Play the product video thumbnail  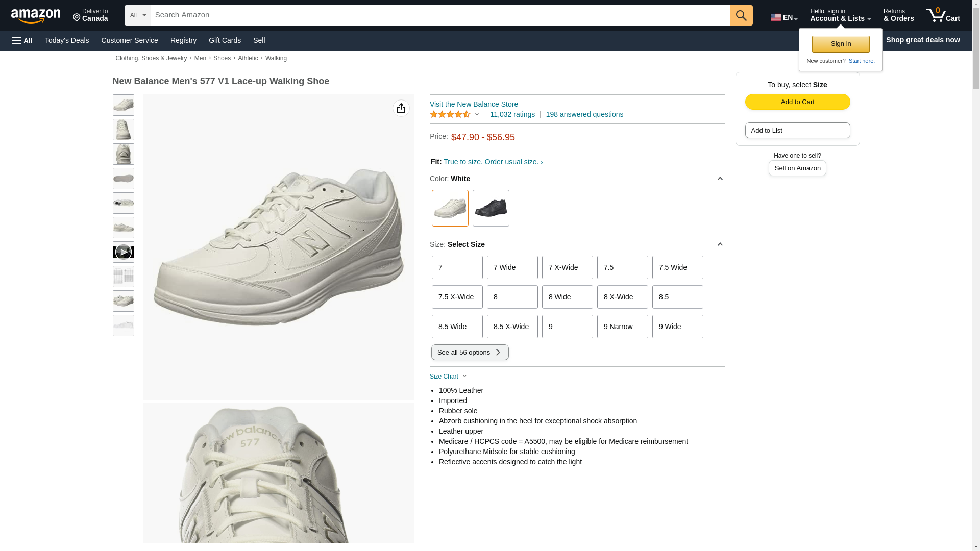tap(123, 252)
